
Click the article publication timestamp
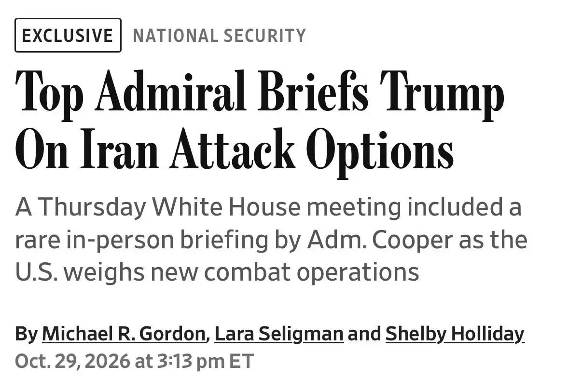click(134, 361)
